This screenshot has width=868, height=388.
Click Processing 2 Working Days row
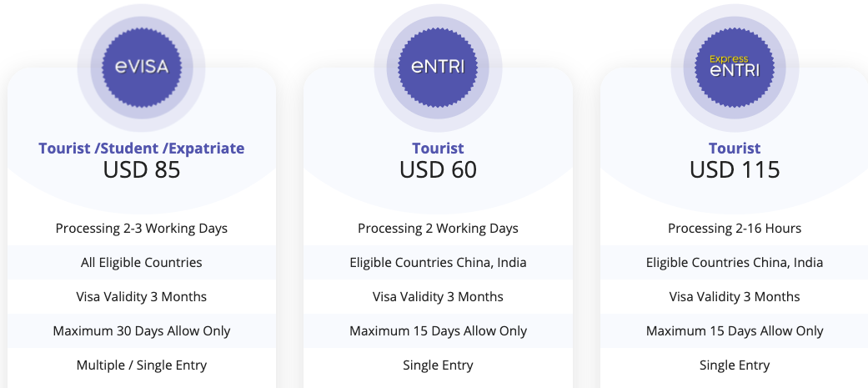pyautogui.click(x=438, y=229)
